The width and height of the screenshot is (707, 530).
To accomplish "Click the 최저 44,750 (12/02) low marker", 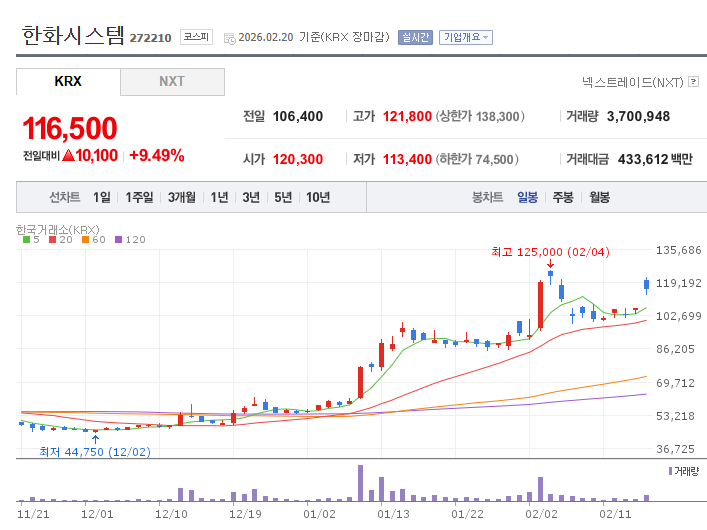I will click(95, 452).
